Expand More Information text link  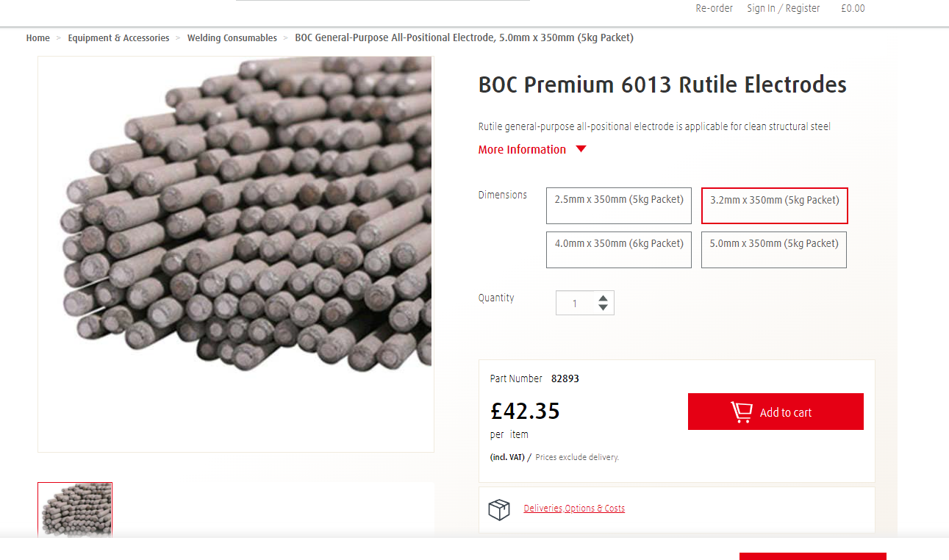522,150
